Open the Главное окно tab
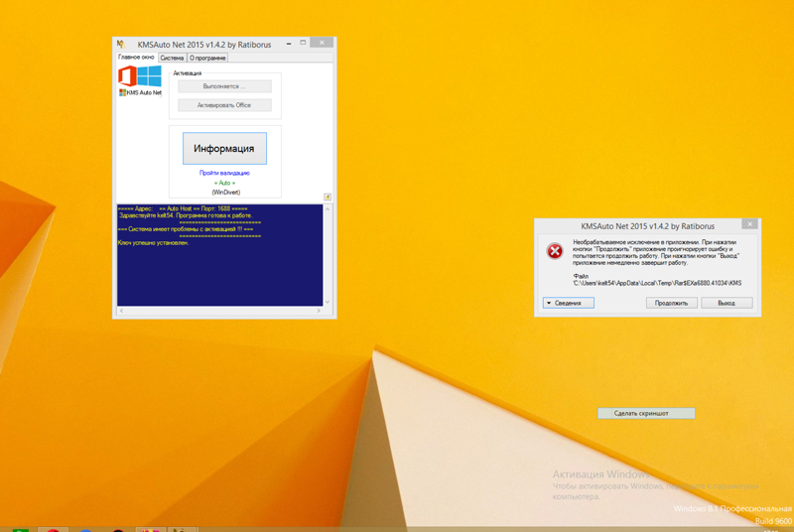This screenshot has height=532, width=794. tap(136, 58)
